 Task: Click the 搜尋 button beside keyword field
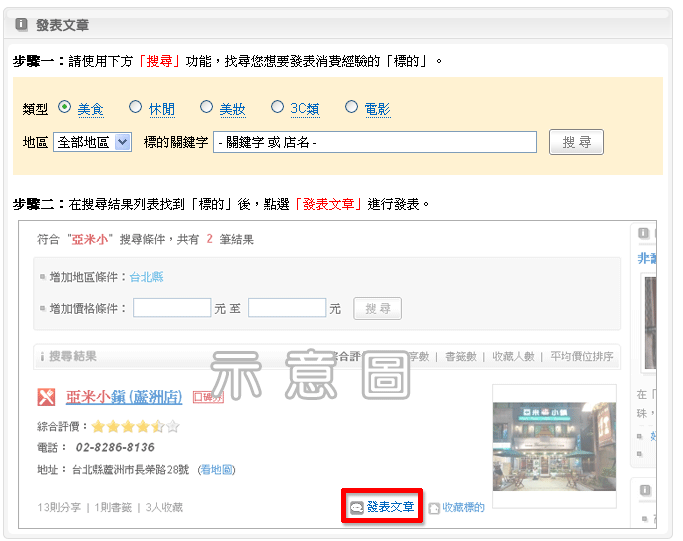pyautogui.click(x=576, y=142)
